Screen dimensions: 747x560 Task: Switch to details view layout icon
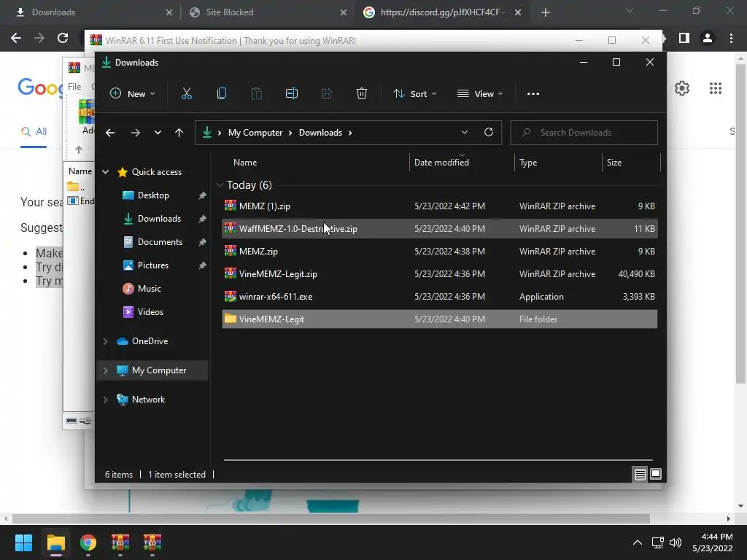pyautogui.click(x=640, y=474)
